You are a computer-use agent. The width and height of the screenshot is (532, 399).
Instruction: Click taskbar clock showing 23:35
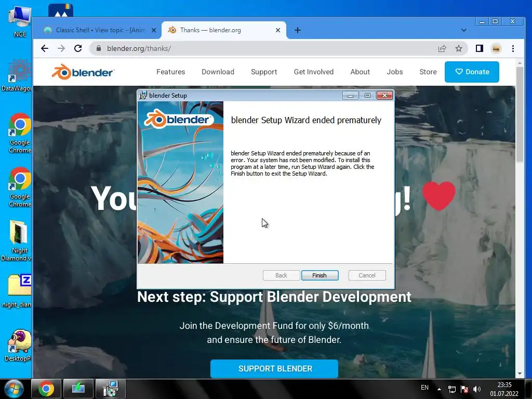(504, 389)
